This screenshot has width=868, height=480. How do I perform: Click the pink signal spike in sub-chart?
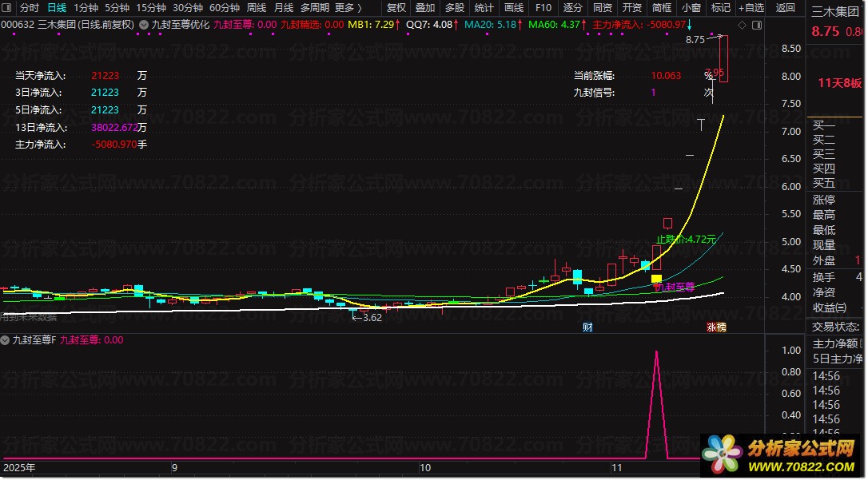point(656,404)
